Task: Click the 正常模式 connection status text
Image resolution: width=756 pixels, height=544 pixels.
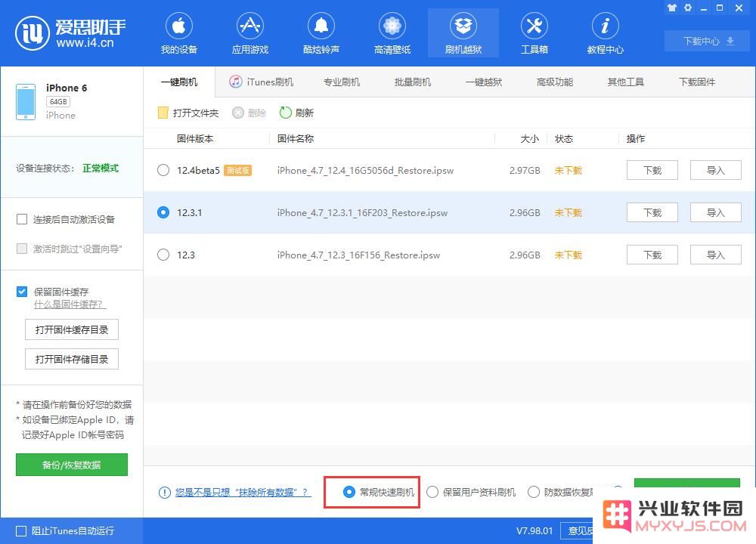Action: 101,168
